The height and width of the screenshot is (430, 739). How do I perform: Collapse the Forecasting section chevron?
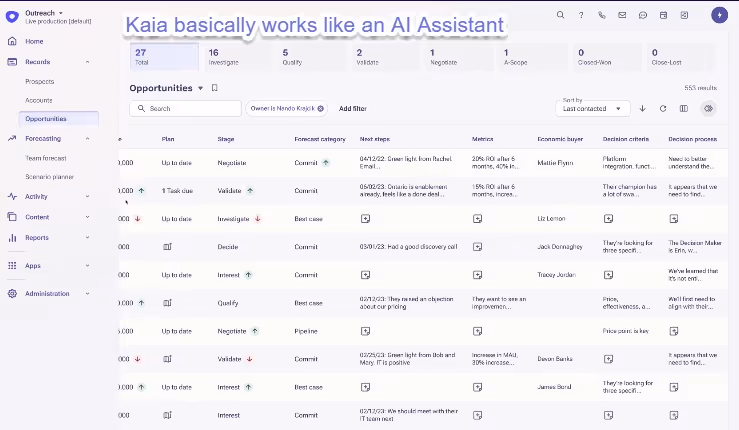[x=88, y=139]
